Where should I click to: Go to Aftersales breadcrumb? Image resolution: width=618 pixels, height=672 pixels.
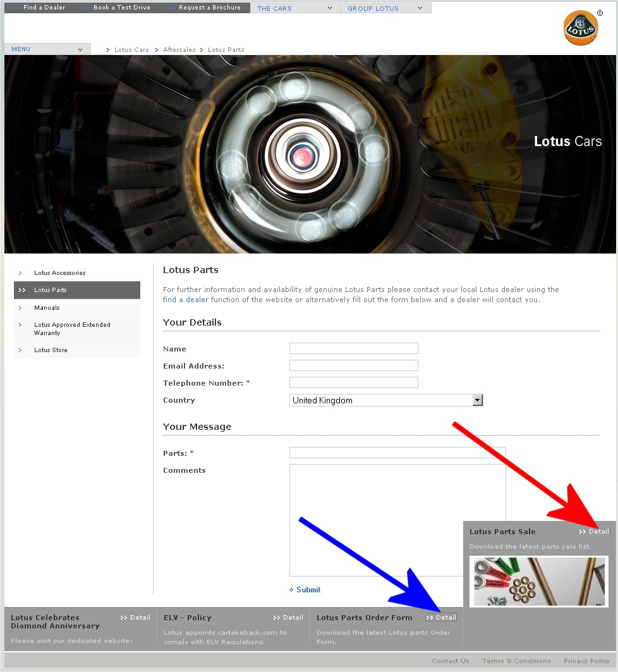coord(179,50)
